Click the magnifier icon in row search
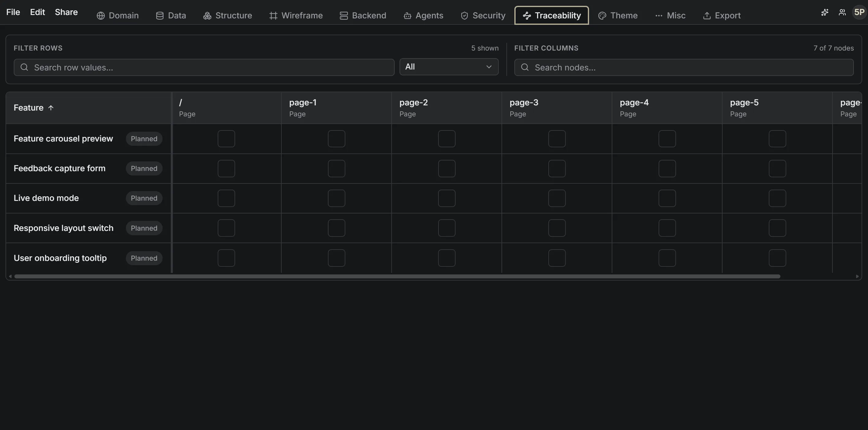The image size is (868, 430). pos(24,67)
